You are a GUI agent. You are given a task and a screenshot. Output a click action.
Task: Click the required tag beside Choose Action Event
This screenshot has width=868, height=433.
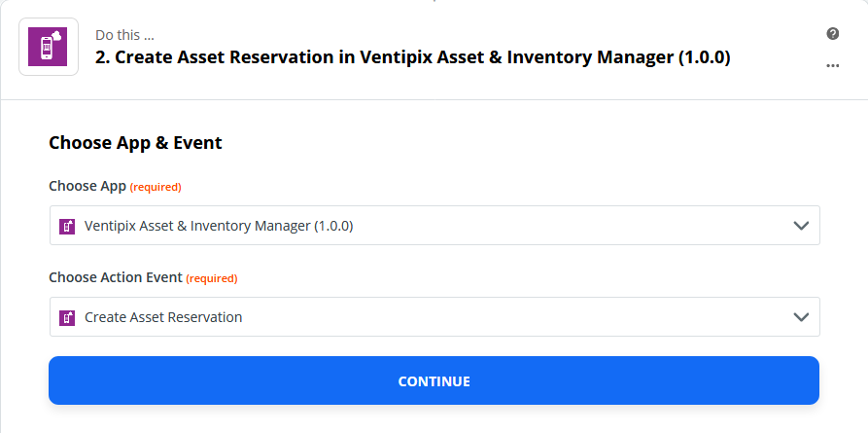[x=212, y=278]
